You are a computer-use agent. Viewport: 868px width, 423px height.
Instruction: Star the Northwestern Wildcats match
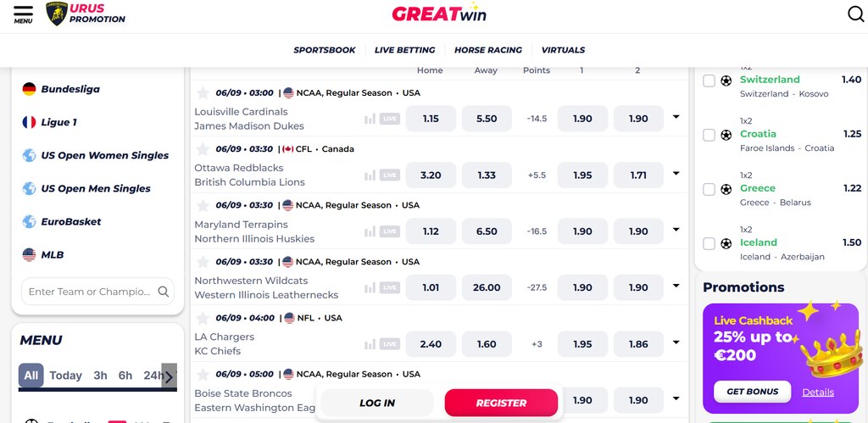pos(203,262)
